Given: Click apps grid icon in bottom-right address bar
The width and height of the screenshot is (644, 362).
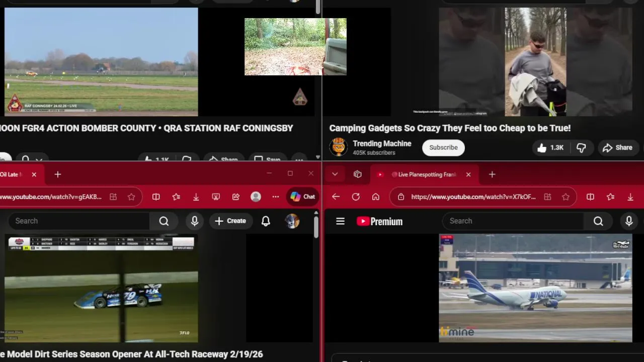Looking at the screenshot, I should [547, 197].
